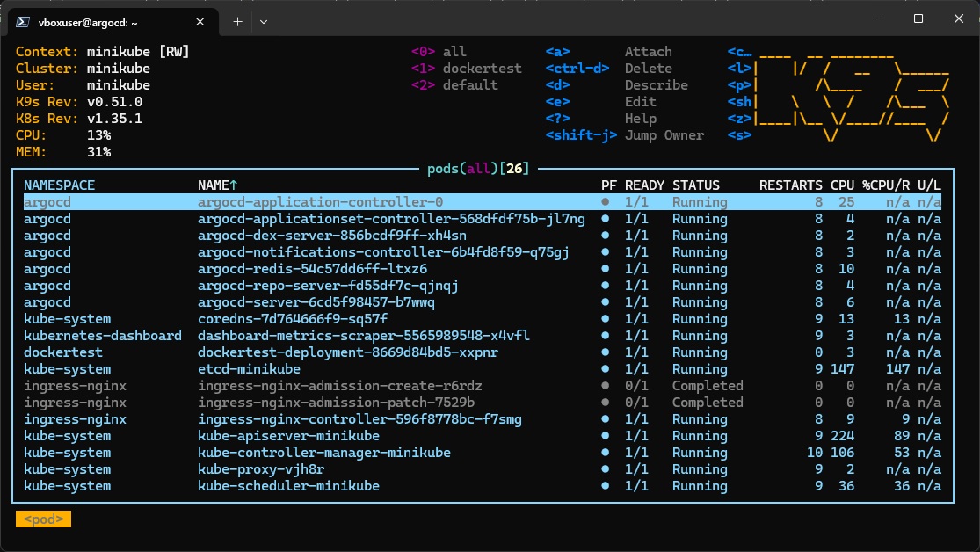The height and width of the screenshot is (552, 980).
Task: Click the Jump Owner command hint
Action: coord(664,135)
